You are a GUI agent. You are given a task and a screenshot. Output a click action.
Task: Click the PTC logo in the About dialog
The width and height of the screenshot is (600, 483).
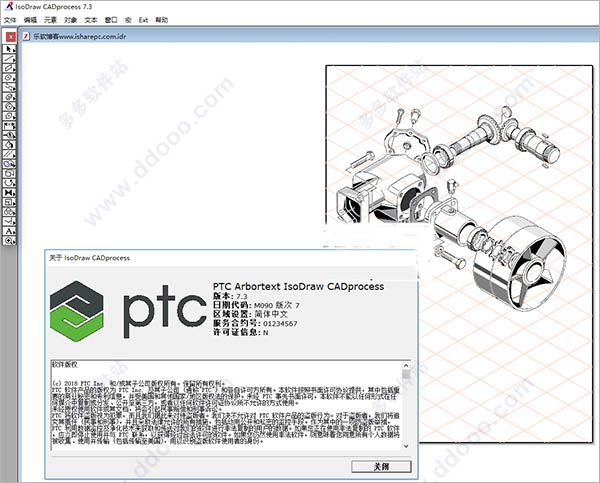[128, 311]
